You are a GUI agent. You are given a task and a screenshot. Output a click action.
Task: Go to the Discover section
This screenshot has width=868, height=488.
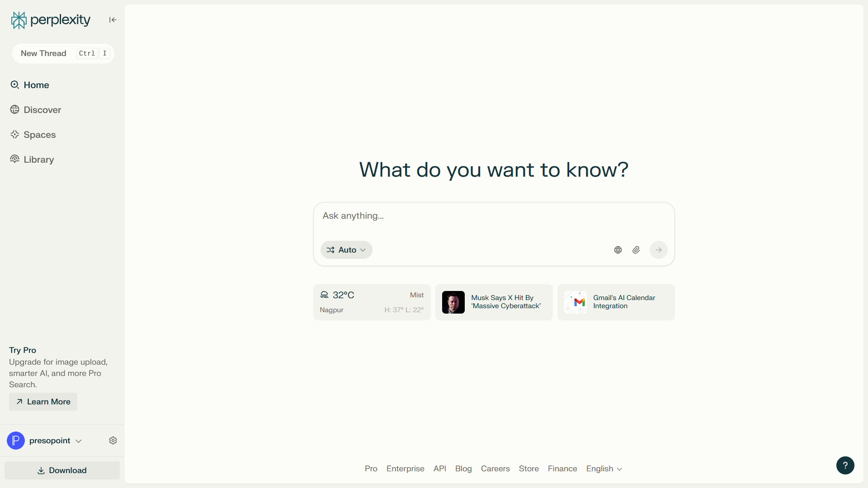42,110
